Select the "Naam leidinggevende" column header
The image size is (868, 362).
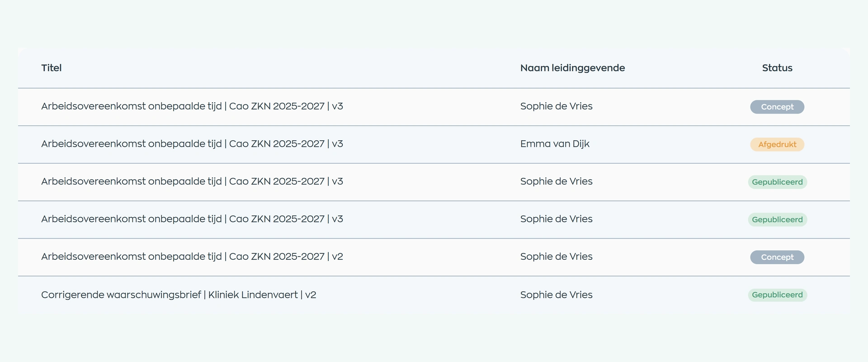pyautogui.click(x=572, y=68)
